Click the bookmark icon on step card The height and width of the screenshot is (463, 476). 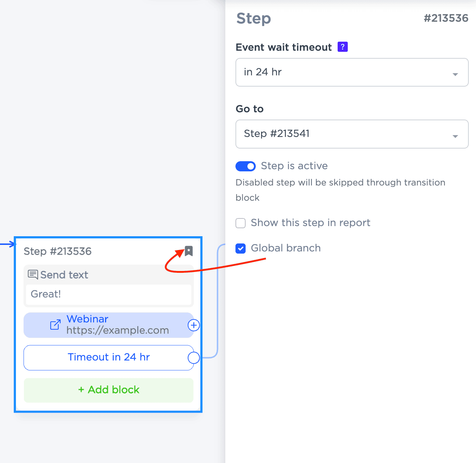tap(189, 251)
